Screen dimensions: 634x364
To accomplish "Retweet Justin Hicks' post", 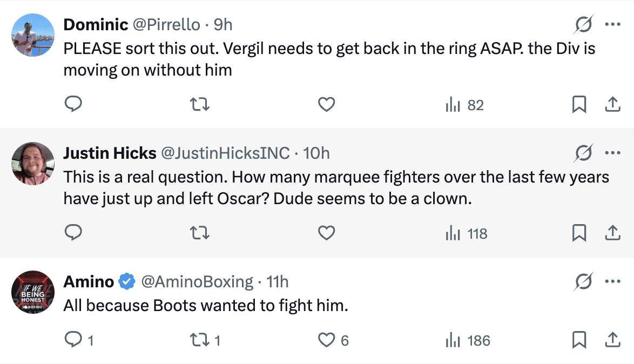I will (200, 233).
